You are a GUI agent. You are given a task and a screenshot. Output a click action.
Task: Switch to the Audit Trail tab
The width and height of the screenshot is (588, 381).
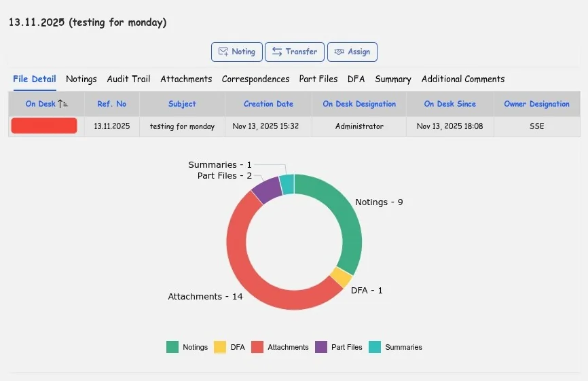click(x=128, y=79)
